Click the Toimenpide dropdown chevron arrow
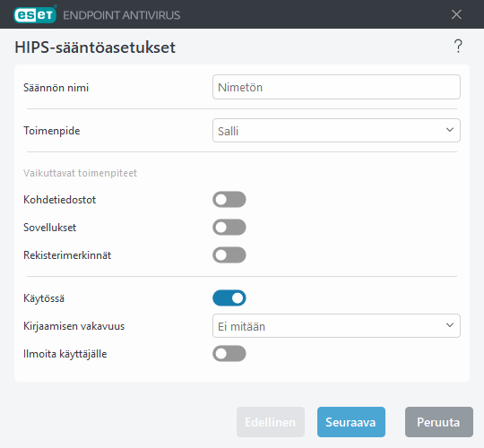The height and width of the screenshot is (448, 484). click(x=450, y=130)
